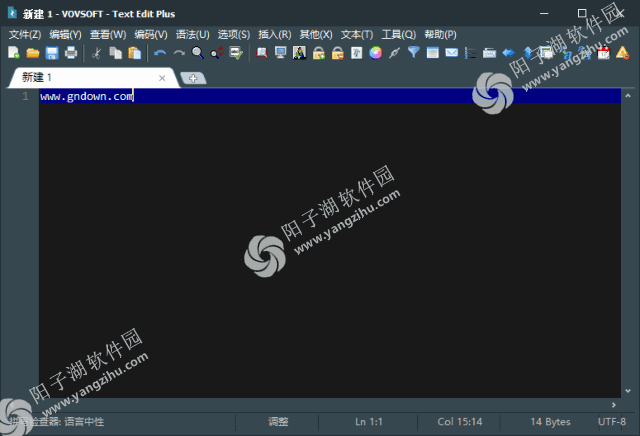Copy text using the Copy icon
Screen dimensions: 640x436
[x=116, y=53]
